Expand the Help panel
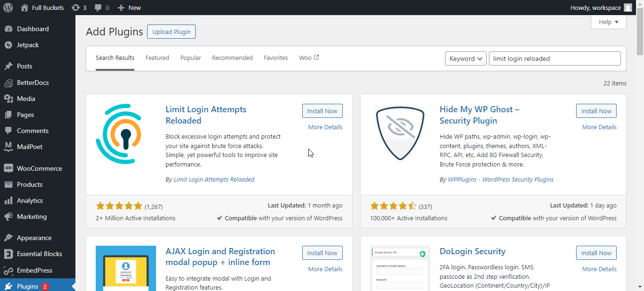644x291 pixels. [608, 22]
